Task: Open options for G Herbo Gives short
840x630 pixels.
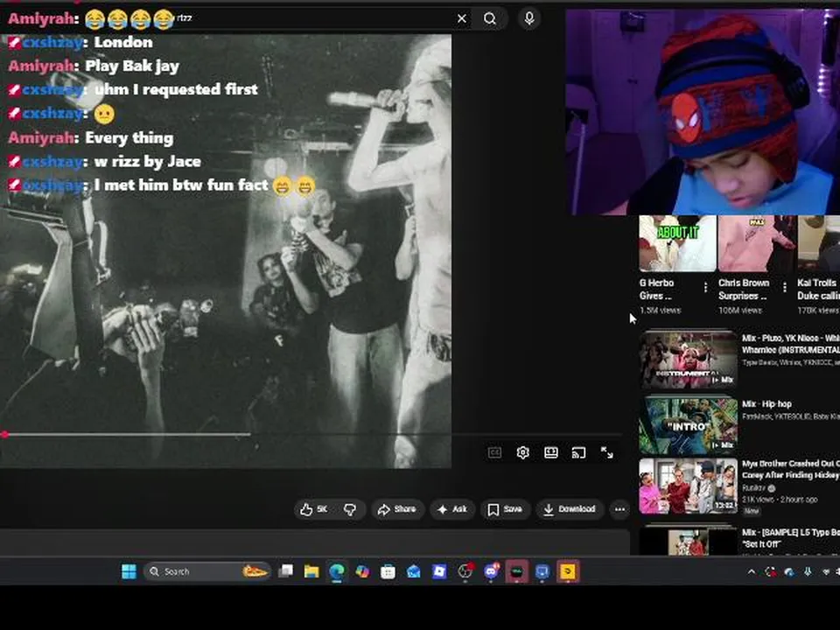Action: pos(705,288)
